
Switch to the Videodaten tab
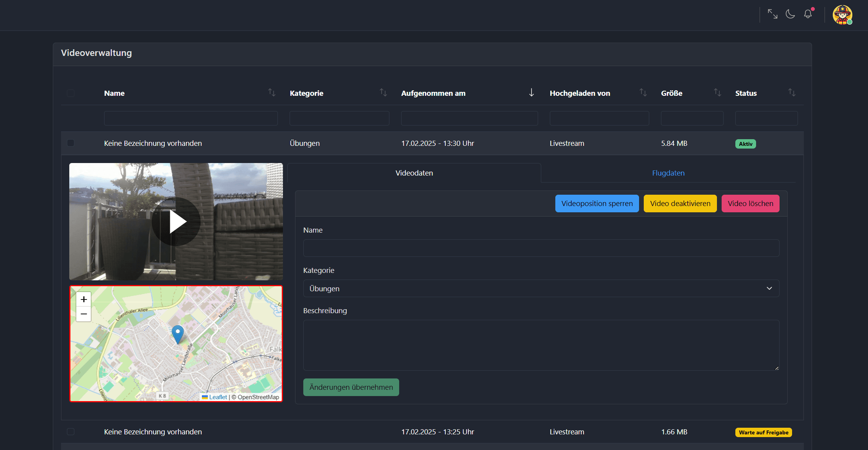(414, 173)
